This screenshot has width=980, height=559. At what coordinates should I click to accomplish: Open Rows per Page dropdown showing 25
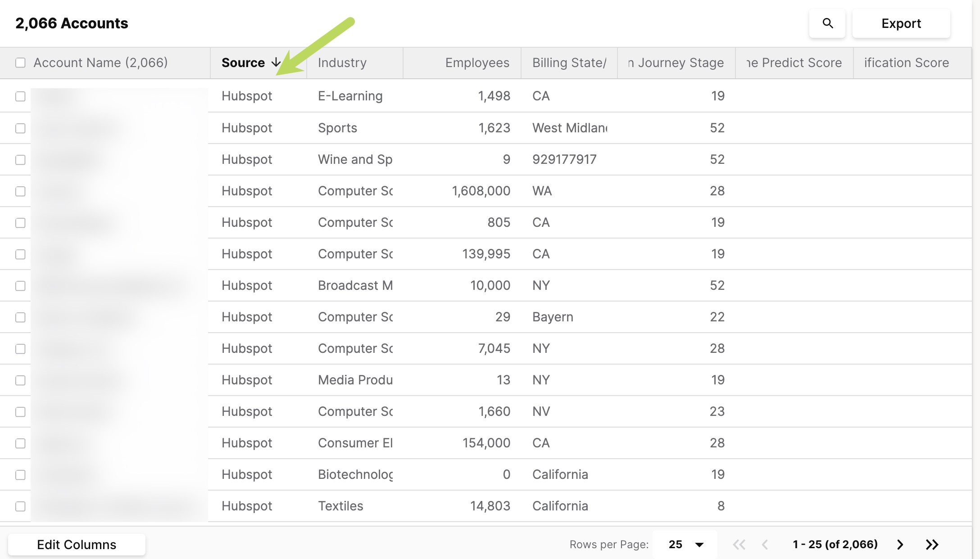685,545
